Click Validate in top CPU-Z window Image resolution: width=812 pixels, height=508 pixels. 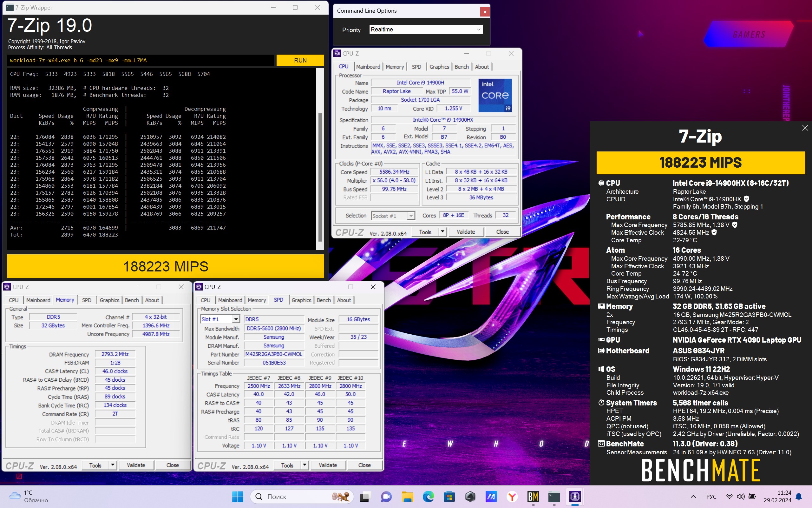pos(466,231)
